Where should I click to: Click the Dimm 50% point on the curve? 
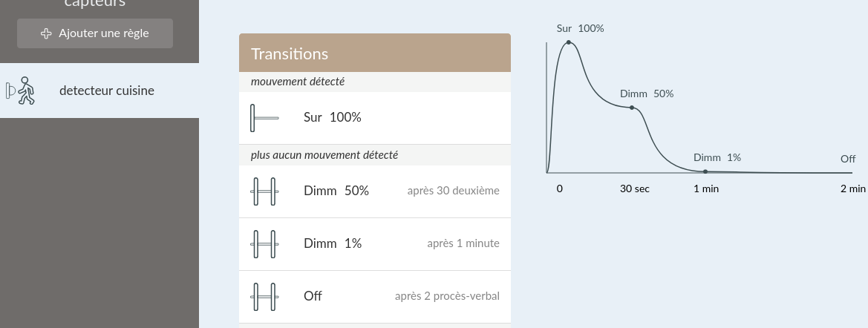632,108
